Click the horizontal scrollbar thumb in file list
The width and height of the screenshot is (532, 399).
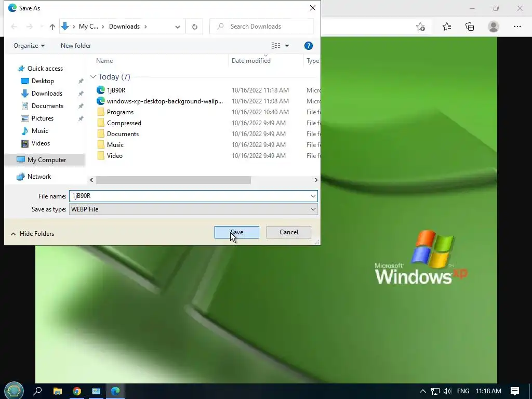174,180
